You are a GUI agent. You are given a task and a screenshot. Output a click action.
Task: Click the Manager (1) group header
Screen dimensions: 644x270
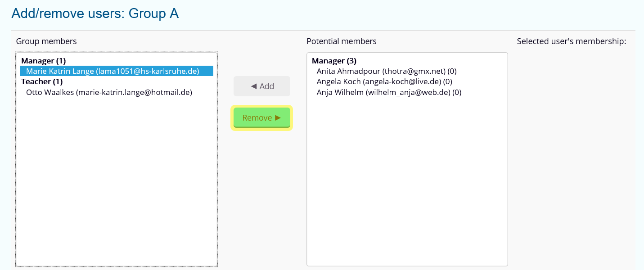[43, 61]
